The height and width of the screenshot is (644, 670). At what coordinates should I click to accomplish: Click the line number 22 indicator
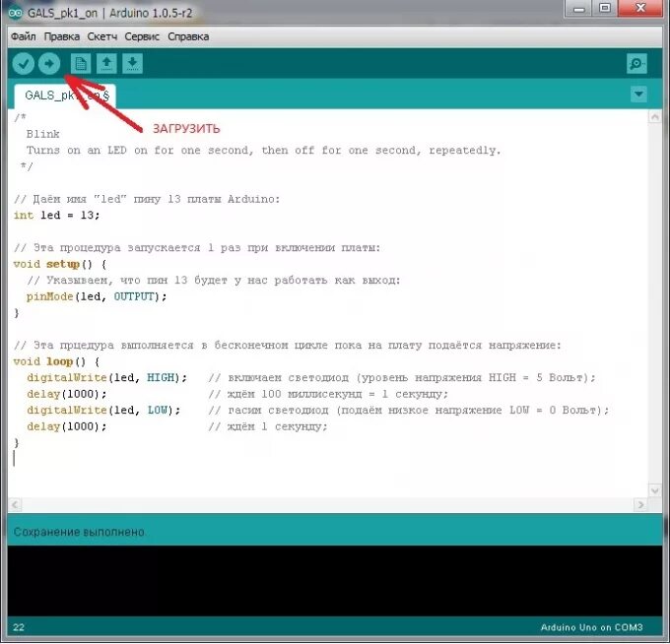tap(19, 627)
